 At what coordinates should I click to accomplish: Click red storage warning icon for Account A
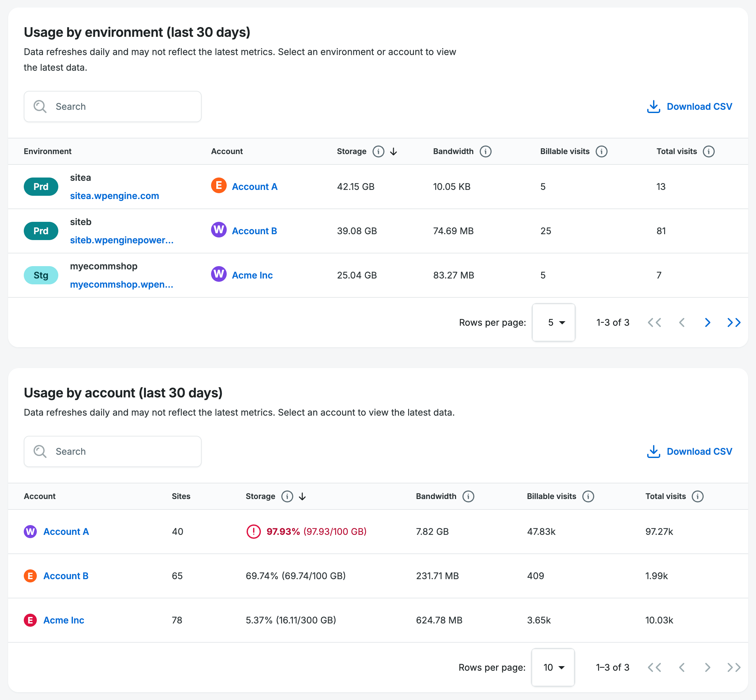click(253, 532)
